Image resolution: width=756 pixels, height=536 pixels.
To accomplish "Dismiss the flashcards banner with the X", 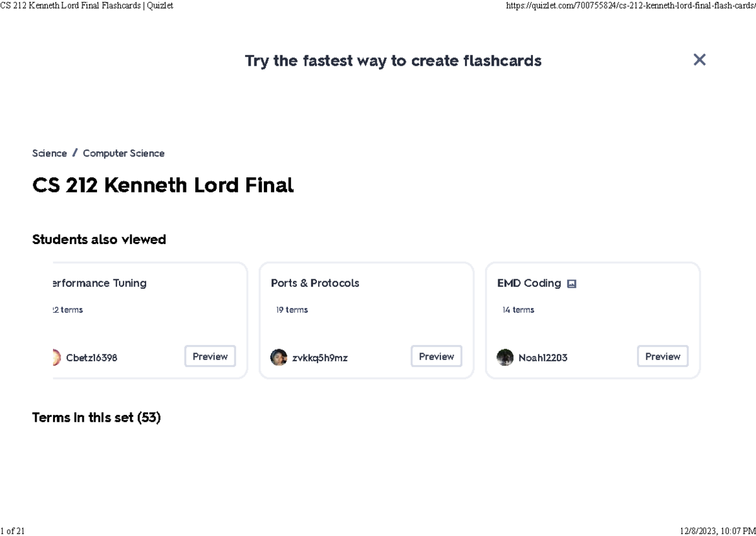I will pos(699,60).
